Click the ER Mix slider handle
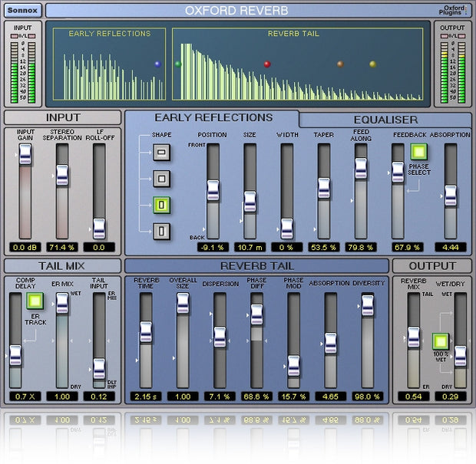The image size is (476, 464). coord(62,303)
